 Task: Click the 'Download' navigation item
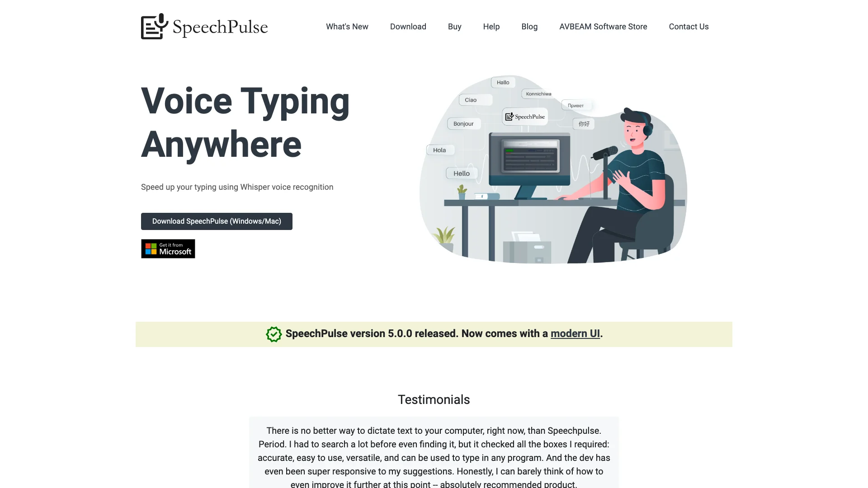tap(408, 26)
